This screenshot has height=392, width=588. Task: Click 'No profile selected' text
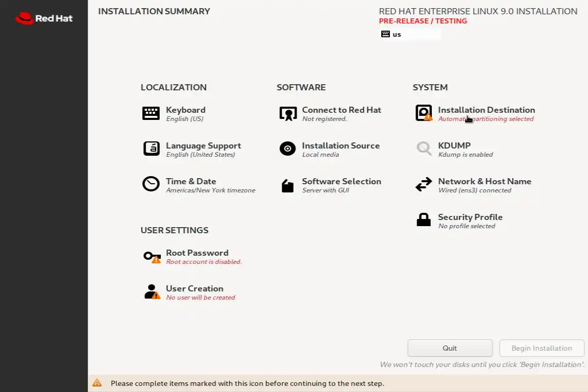467,226
